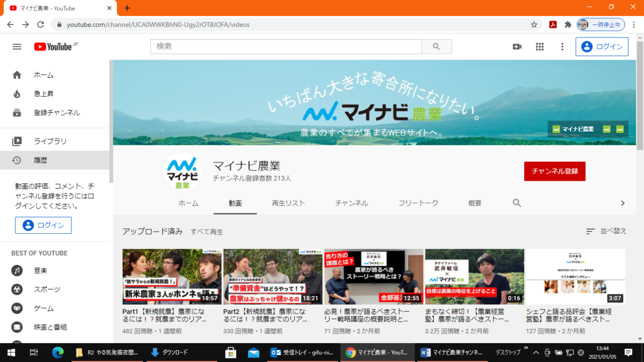Open the 並べ替え sort dropdown
The image size is (644, 362).
(x=606, y=231)
